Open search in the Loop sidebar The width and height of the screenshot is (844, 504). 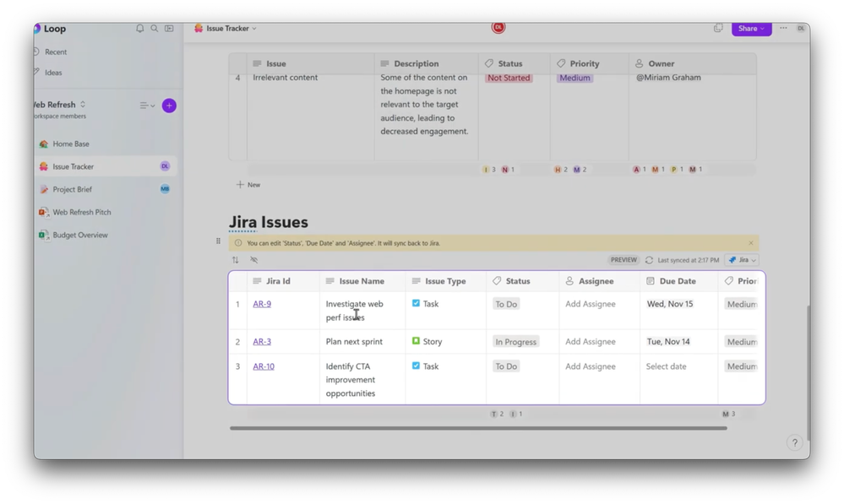pyautogui.click(x=155, y=29)
